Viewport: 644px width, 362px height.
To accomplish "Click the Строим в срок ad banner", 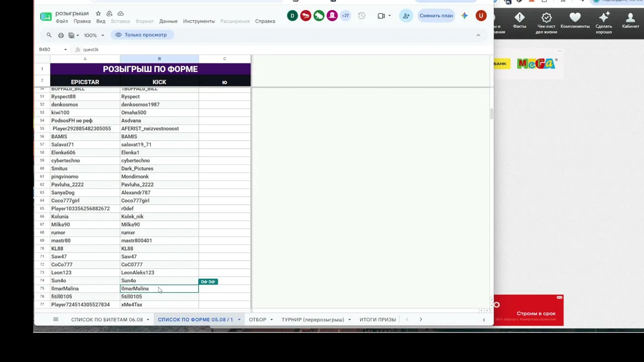I will [528, 310].
